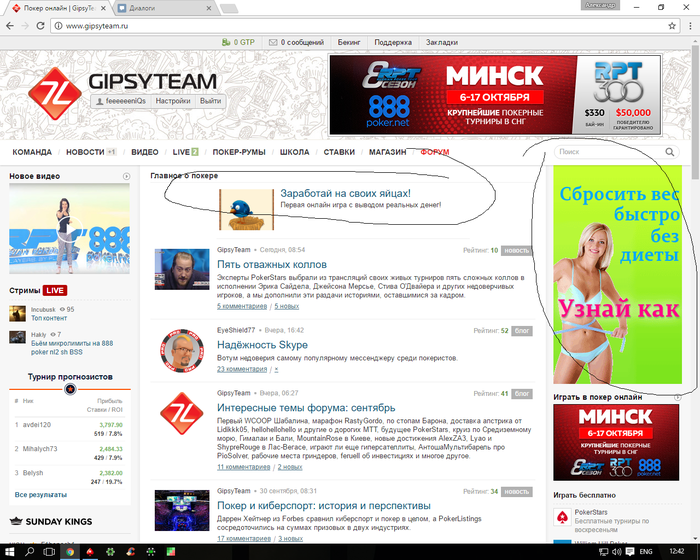Open Интересные темы форума: сентябрь article
This screenshot has height=560, width=700.
(x=306, y=408)
